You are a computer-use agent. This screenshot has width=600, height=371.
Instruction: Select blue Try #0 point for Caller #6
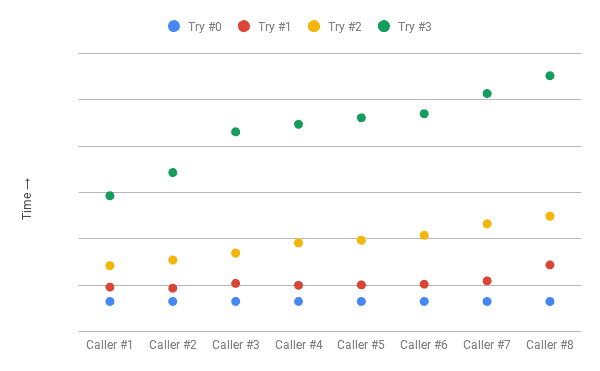point(424,301)
